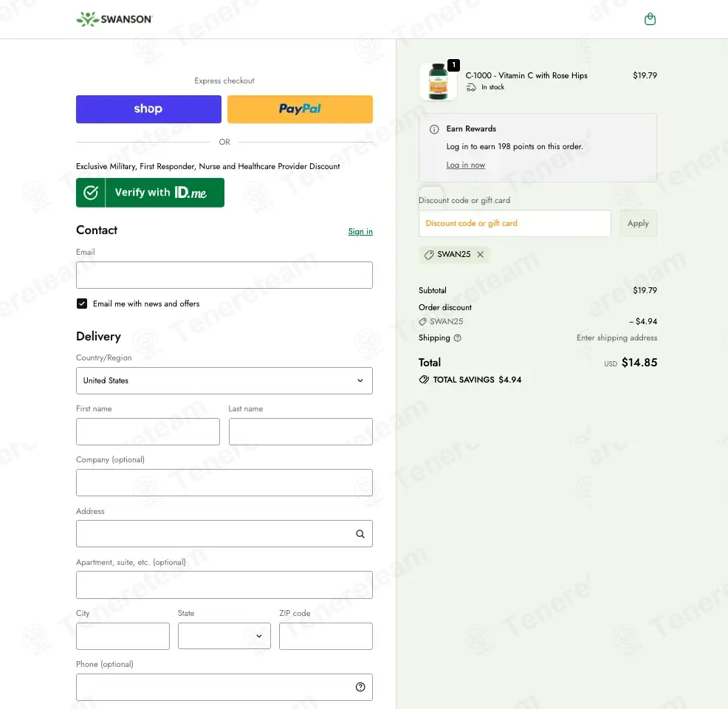Click the Shipping help question icon
This screenshot has width=728, height=709.
(457, 338)
